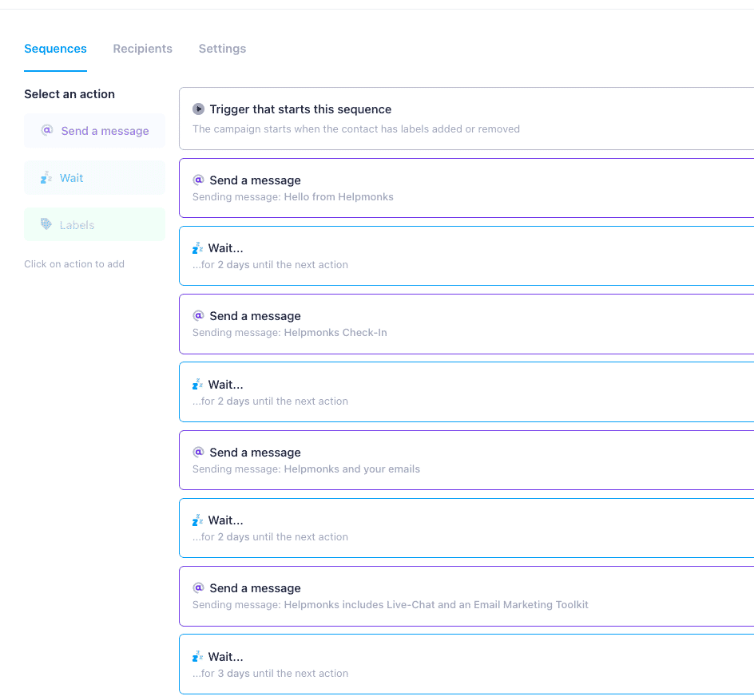Click the @ icon on Hello from Helpmonks step
The image size is (754, 700).
(198, 180)
